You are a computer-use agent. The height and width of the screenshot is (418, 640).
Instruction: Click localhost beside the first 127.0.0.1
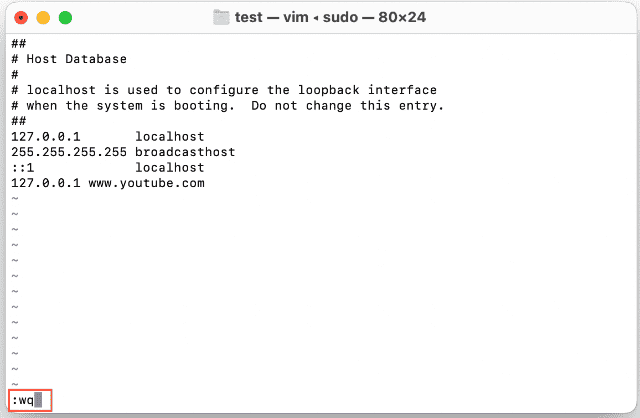170,137
